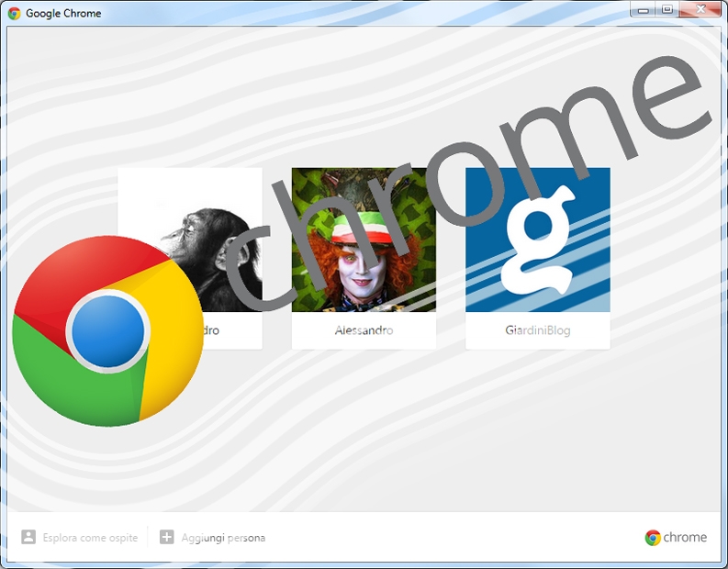This screenshot has height=569, width=728.
Task: Choose the chimpanzee profile picture
Action: (190, 240)
